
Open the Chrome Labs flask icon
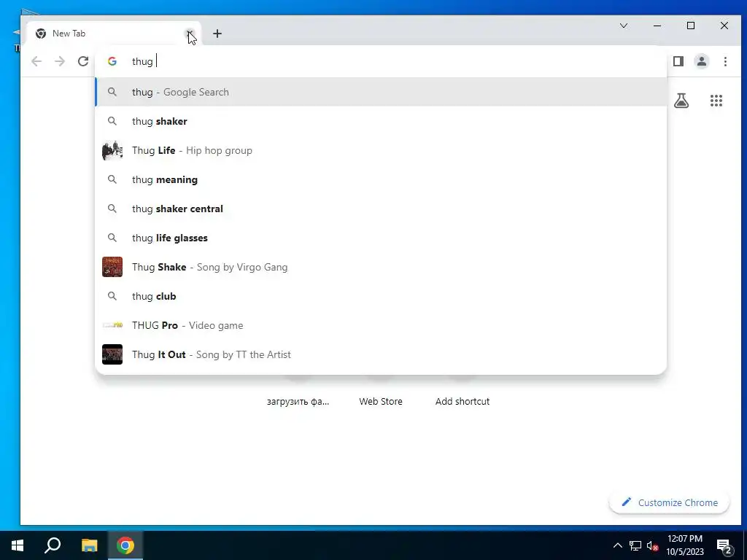681,101
